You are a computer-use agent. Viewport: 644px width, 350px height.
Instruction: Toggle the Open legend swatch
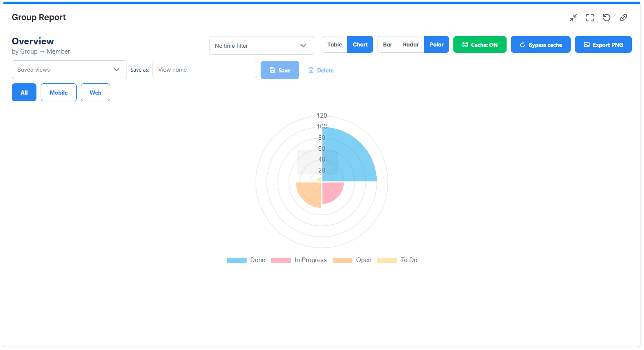pos(342,260)
